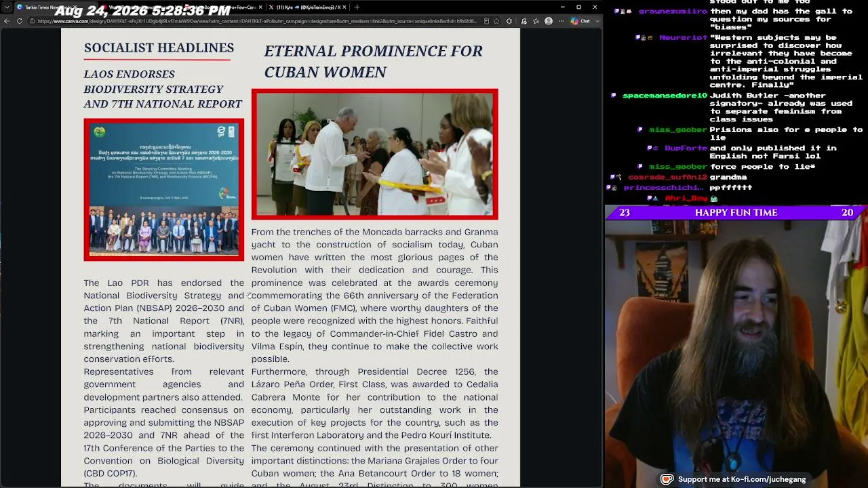Click chat message 'grandma'
This screenshot has width=868, height=488.
[728, 177]
